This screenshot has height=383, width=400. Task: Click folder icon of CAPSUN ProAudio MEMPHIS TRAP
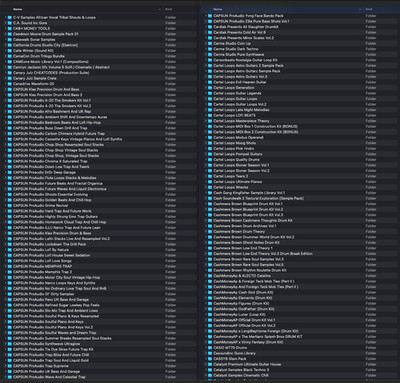(10, 266)
